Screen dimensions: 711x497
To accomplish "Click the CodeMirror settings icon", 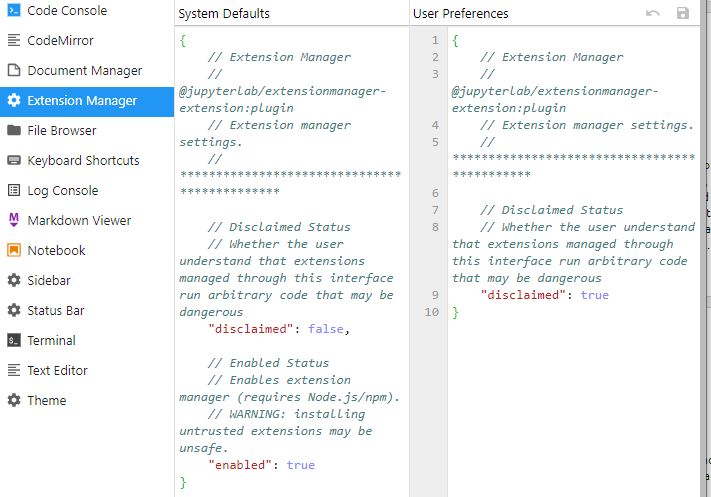I will point(14,41).
